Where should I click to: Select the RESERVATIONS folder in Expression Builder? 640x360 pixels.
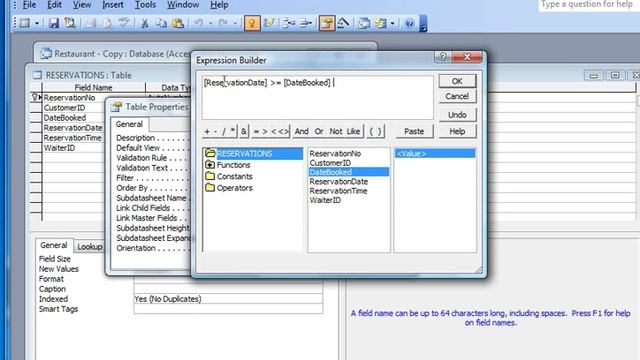(x=244, y=153)
